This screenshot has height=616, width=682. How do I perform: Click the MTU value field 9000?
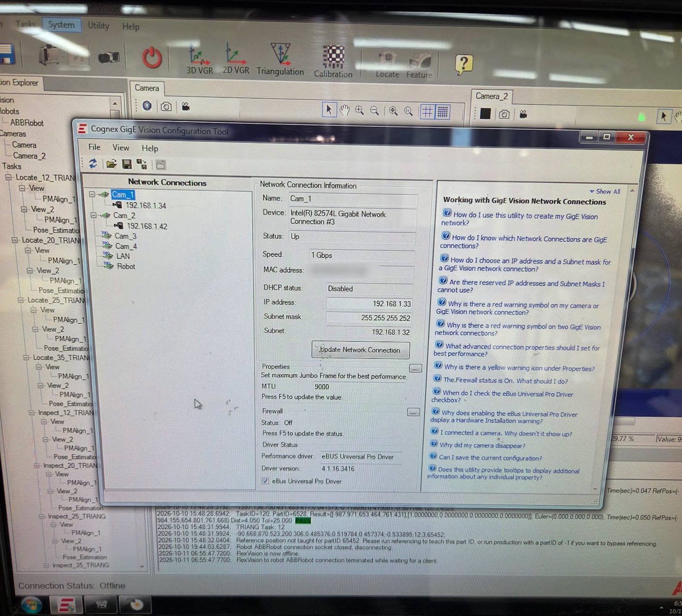[322, 386]
